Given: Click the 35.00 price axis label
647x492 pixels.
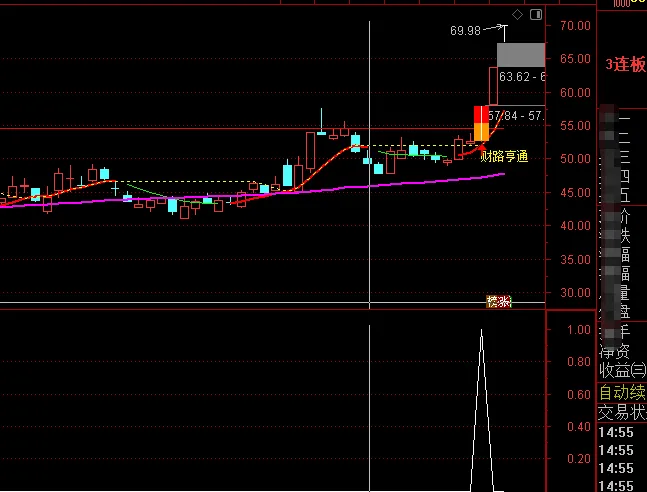Looking at the screenshot, I should point(575,259).
